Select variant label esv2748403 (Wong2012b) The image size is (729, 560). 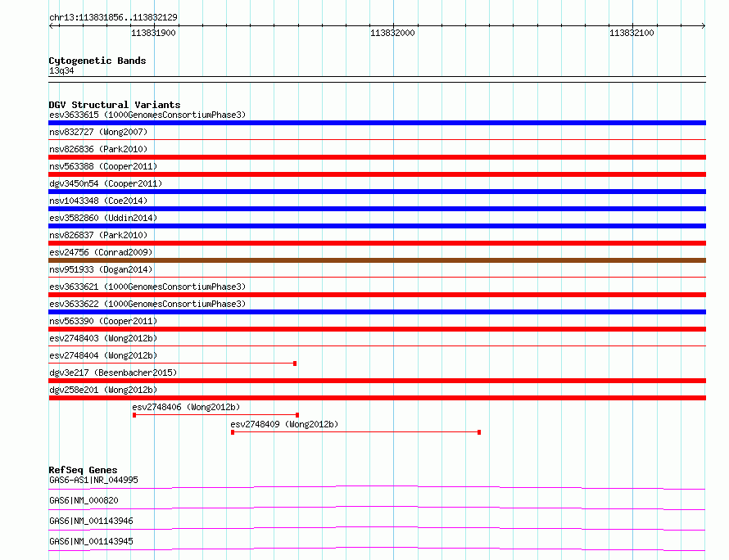[x=103, y=338]
